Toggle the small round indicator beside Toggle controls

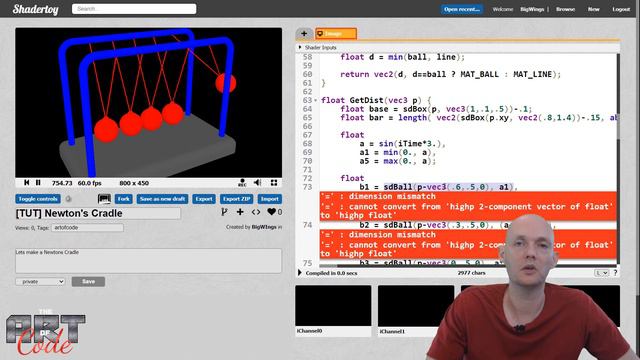pyautogui.click(x=69, y=199)
